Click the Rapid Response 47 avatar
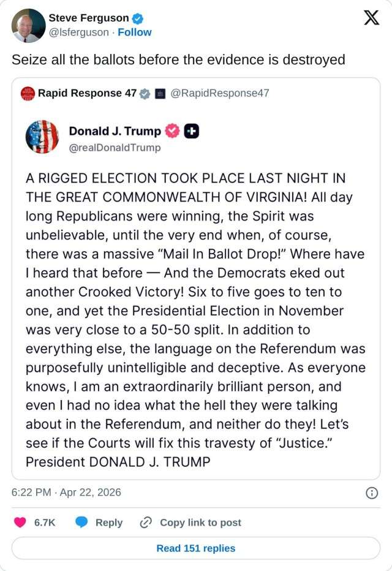The image size is (392, 571). click(28, 93)
